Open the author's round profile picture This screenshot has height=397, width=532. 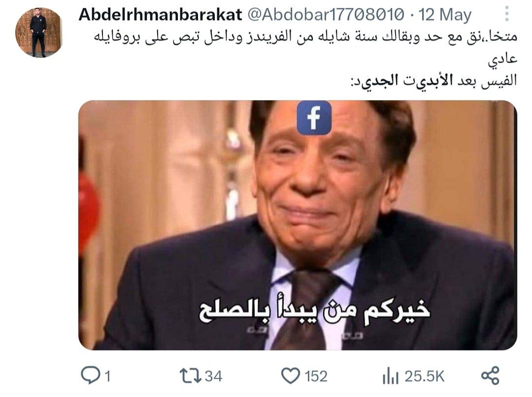(x=39, y=32)
